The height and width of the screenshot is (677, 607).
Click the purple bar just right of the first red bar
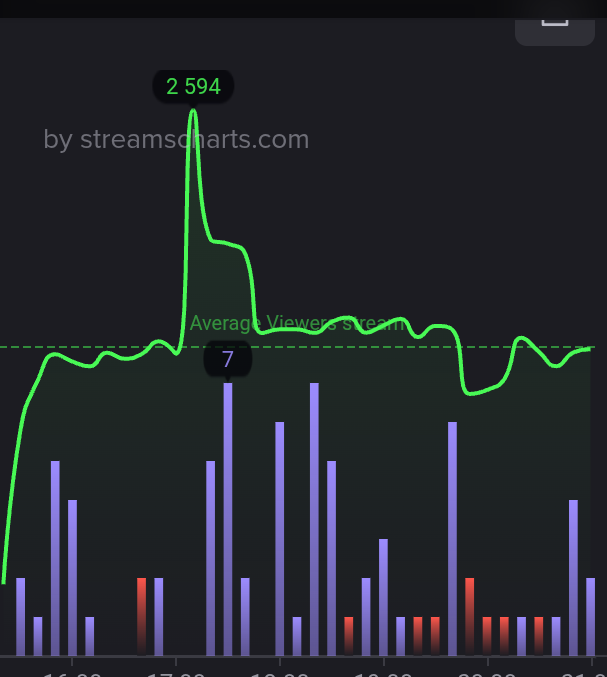pos(158,617)
